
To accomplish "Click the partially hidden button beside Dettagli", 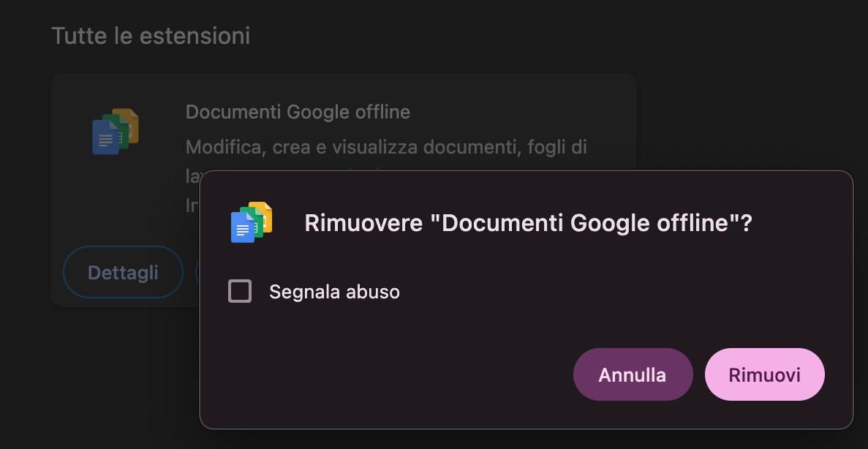I will 198,271.
